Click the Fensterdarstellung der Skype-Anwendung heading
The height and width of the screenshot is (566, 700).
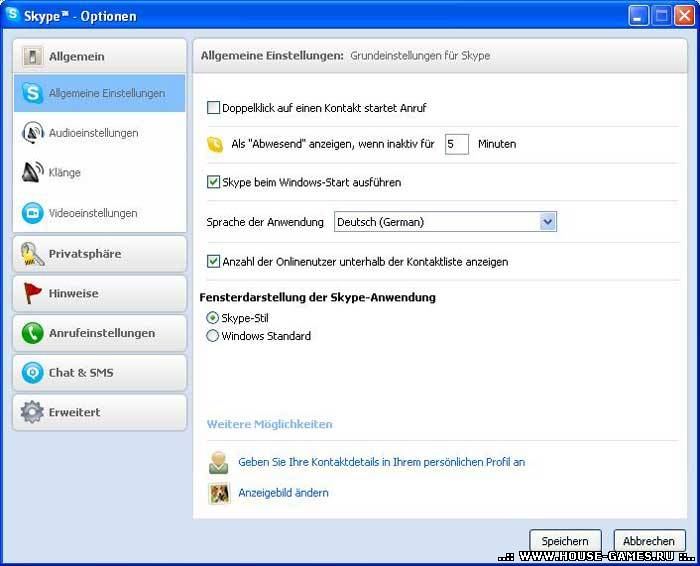click(x=317, y=297)
